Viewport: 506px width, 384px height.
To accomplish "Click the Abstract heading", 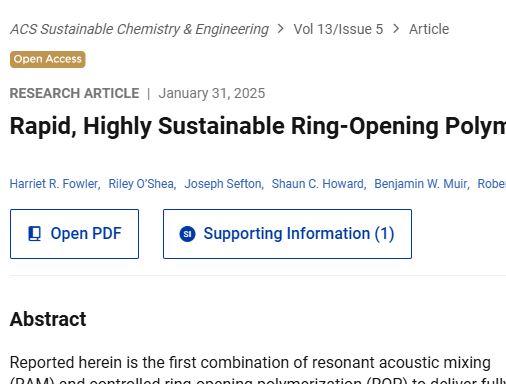I will click(48, 319).
